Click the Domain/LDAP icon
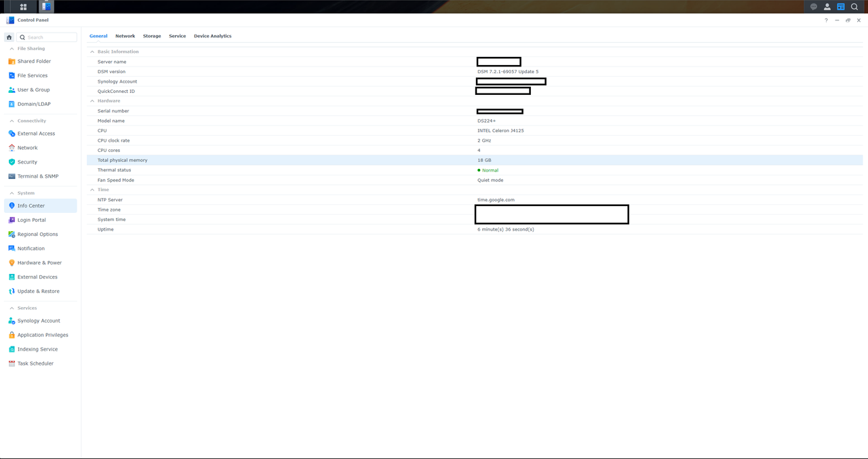 coord(12,104)
